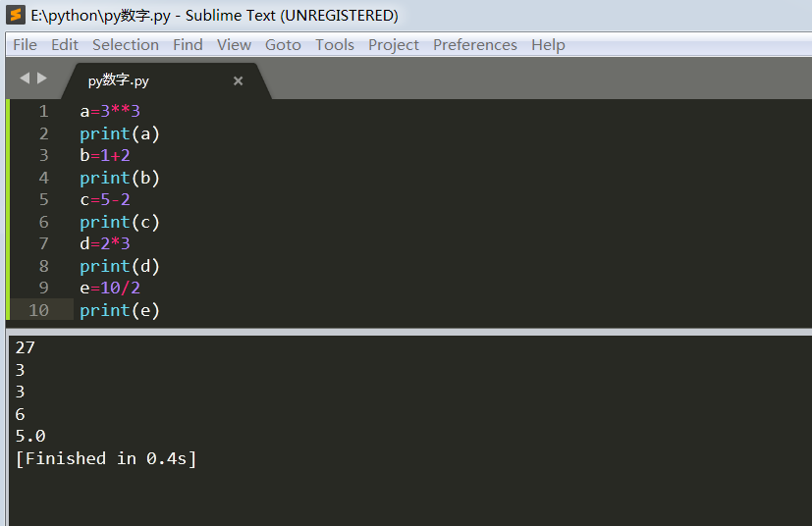
Task: Place cursor in code line 'd=2*3'
Action: 105,243
